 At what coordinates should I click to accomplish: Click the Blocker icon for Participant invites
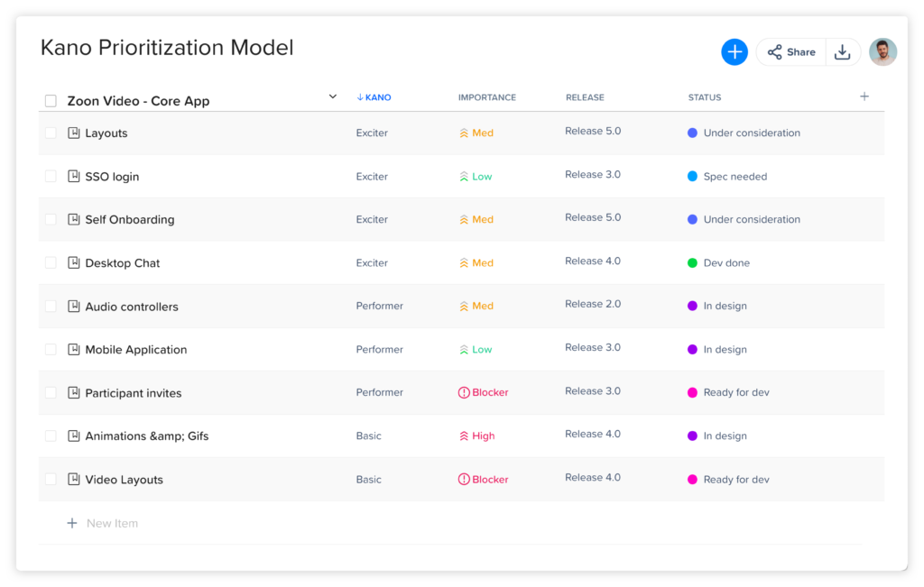click(464, 393)
